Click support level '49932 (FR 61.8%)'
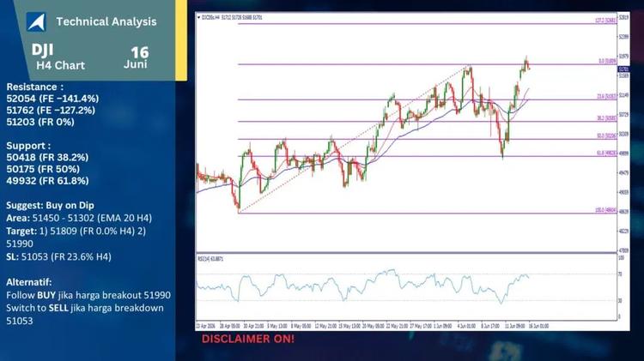Image resolution: width=644 pixels, height=361 pixels. 47,180
